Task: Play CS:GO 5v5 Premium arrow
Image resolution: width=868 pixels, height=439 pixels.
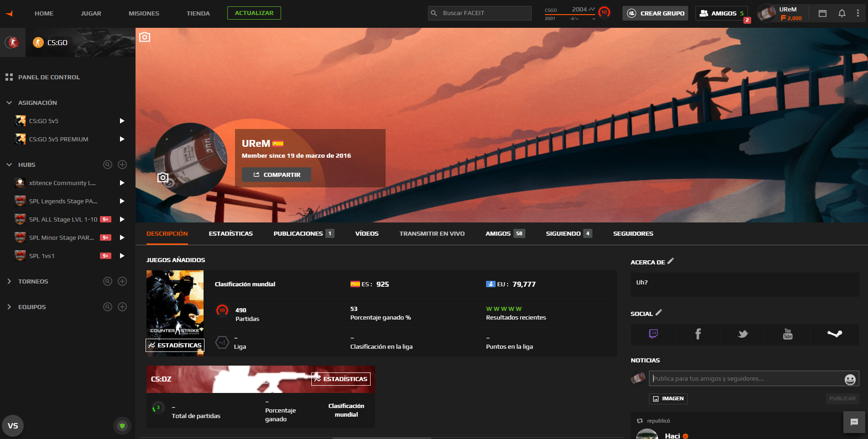Action: 122,139
